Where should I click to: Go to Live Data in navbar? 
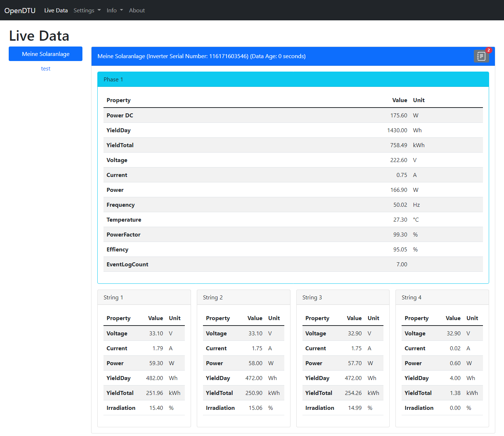(x=56, y=11)
